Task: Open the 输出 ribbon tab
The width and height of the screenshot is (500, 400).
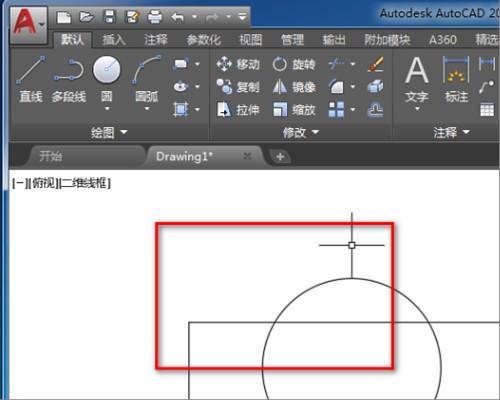Action: point(334,40)
